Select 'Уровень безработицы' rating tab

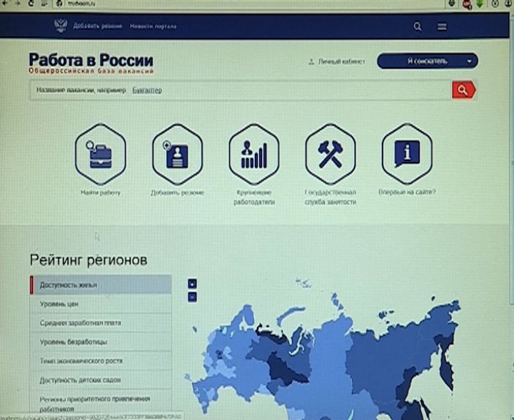pos(101,342)
